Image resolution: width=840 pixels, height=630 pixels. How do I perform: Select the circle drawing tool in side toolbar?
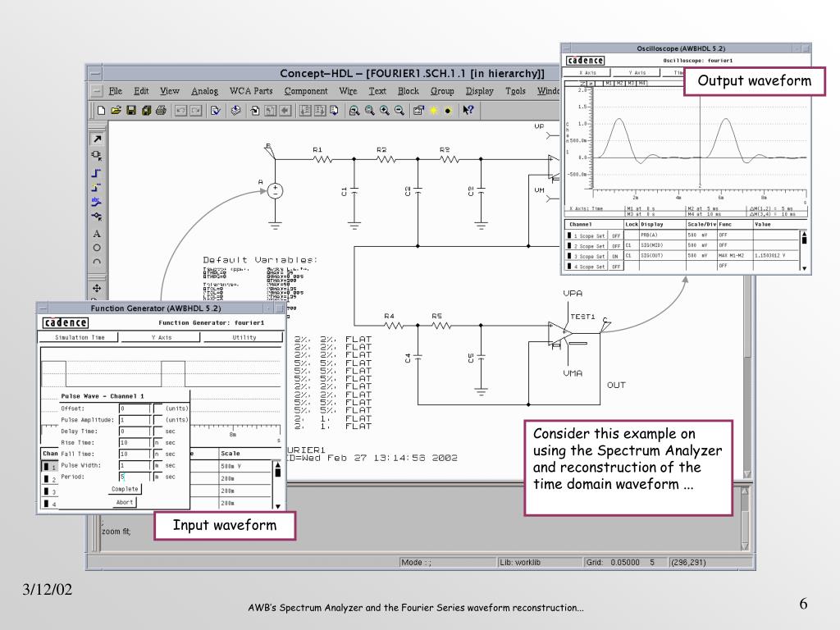[97, 248]
